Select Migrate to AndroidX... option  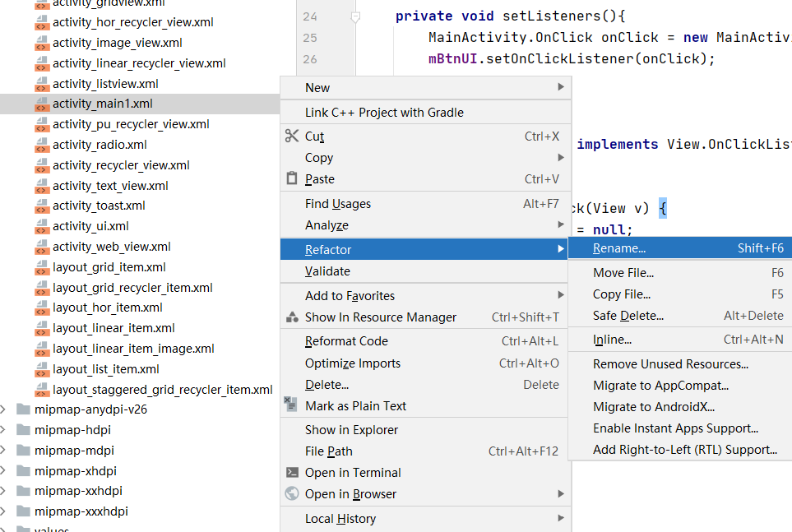point(654,407)
